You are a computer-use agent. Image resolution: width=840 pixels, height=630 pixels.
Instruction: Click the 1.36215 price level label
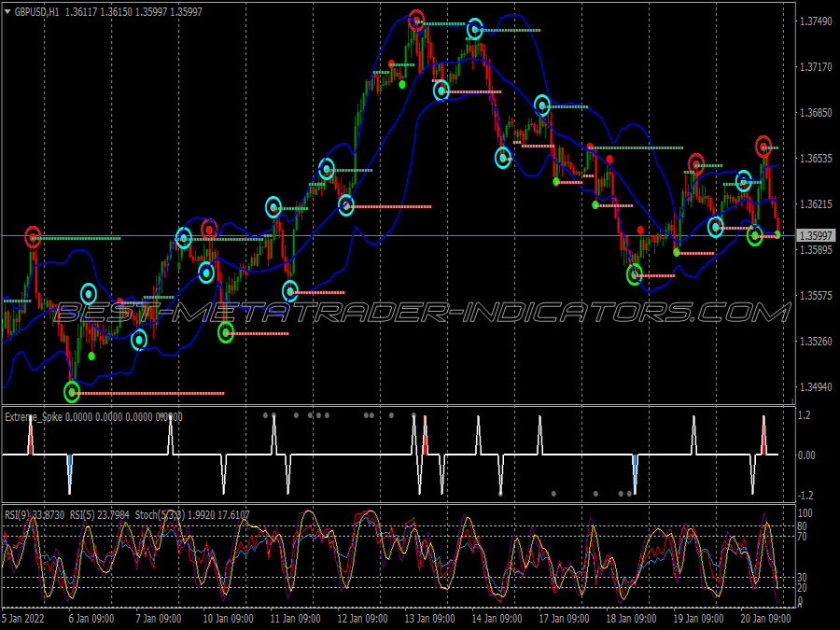[x=816, y=204]
